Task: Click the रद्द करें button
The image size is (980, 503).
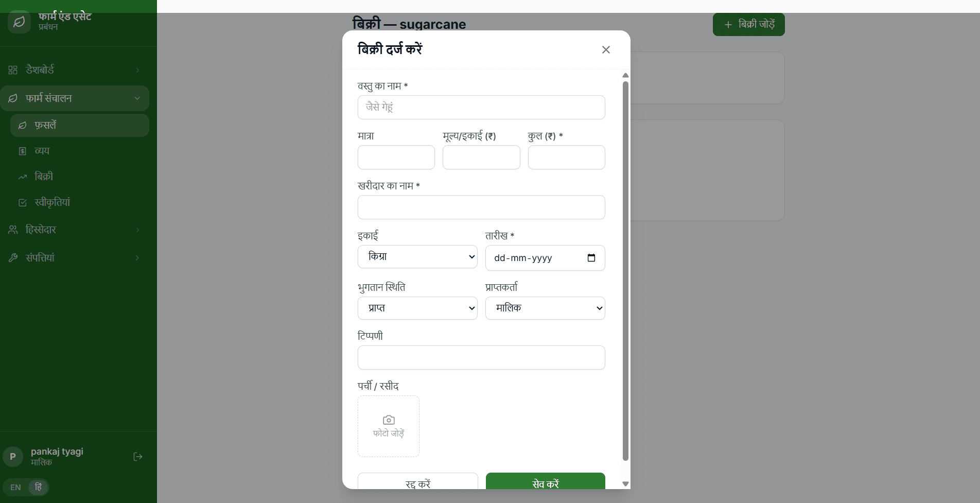Action: [417, 481]
